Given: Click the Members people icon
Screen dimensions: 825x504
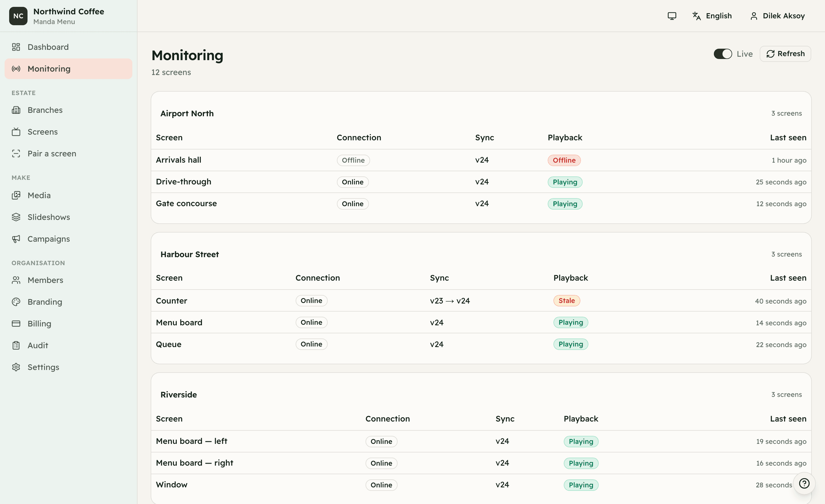Looking at the screenshot, I should (16, 280).
